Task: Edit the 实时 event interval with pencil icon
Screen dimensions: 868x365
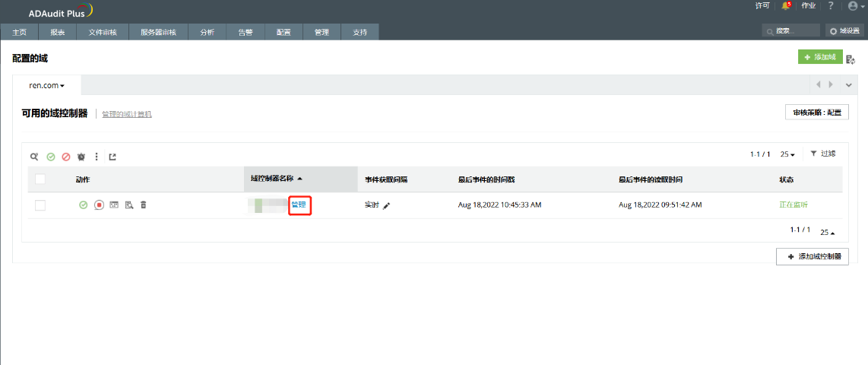Action: click(x=386, y=205)
